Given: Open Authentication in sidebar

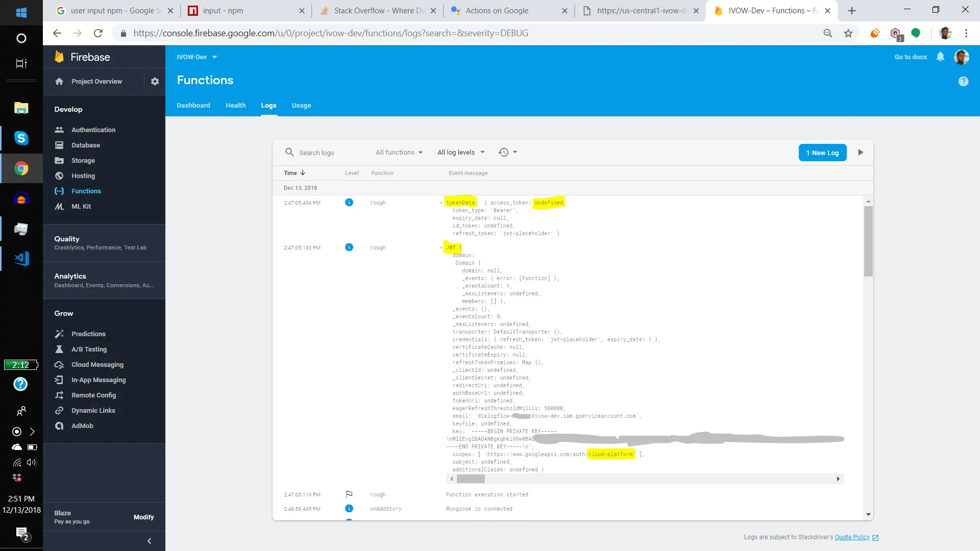Looking at the screenshot, I should pyautogui.click(x=93, y=130).
